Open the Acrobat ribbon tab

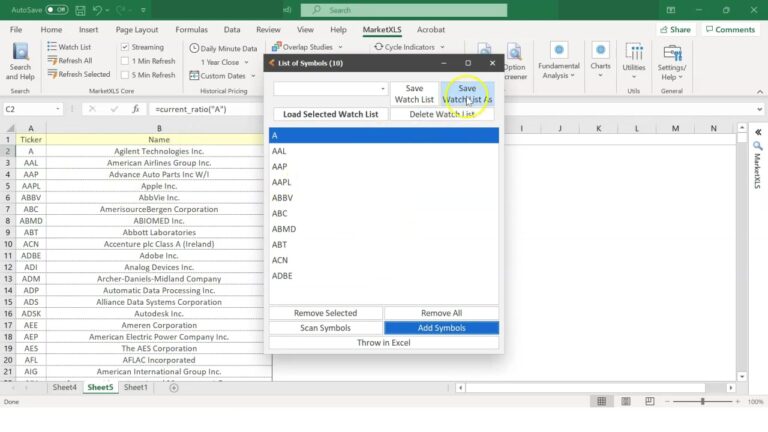(x=431, y=29)
